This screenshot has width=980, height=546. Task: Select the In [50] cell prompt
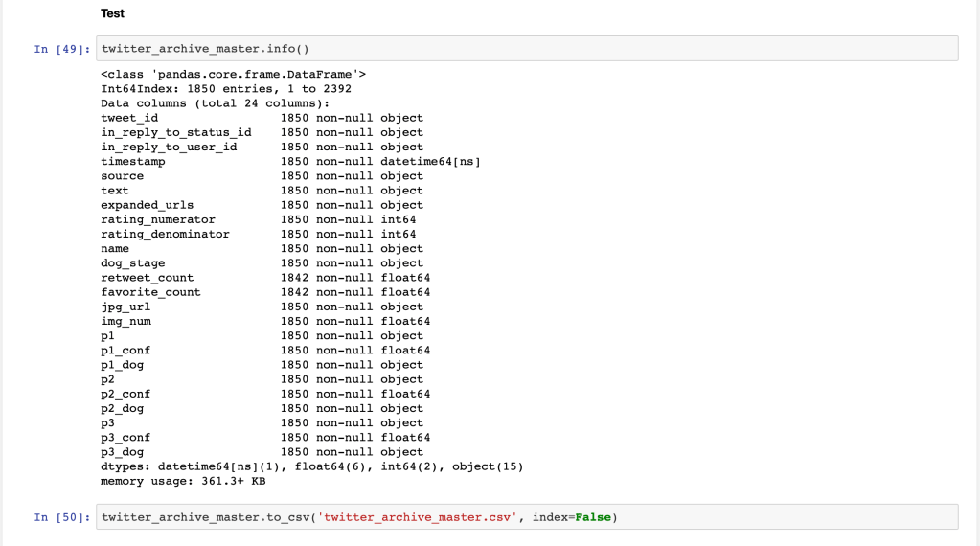click(62, 517)
